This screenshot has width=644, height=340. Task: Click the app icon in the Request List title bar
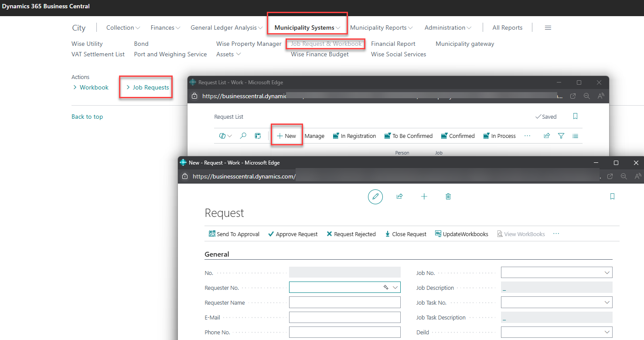pos(193,82)
